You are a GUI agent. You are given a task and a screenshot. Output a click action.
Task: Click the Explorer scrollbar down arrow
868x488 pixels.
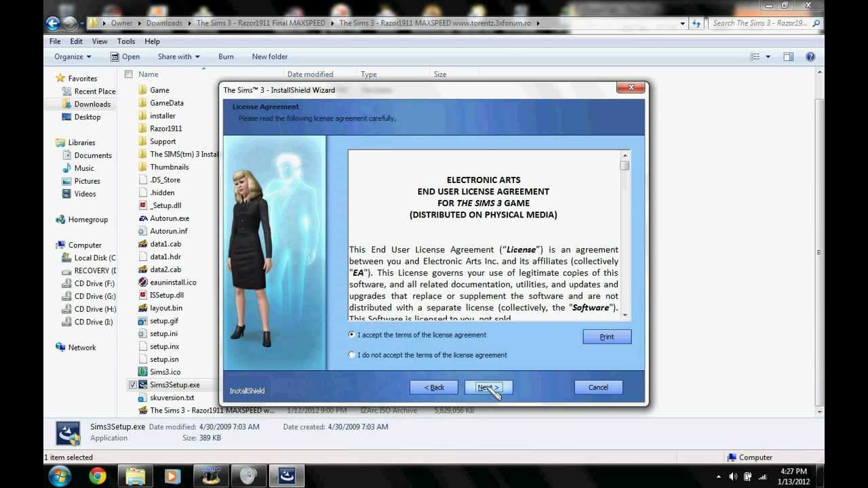(x=820, y=411)
